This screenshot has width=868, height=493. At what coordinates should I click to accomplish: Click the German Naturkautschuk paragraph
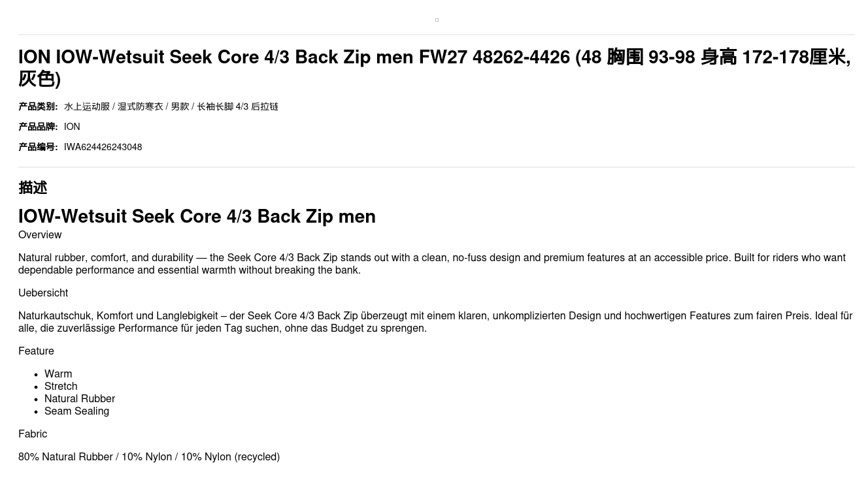tap(435, 322)
